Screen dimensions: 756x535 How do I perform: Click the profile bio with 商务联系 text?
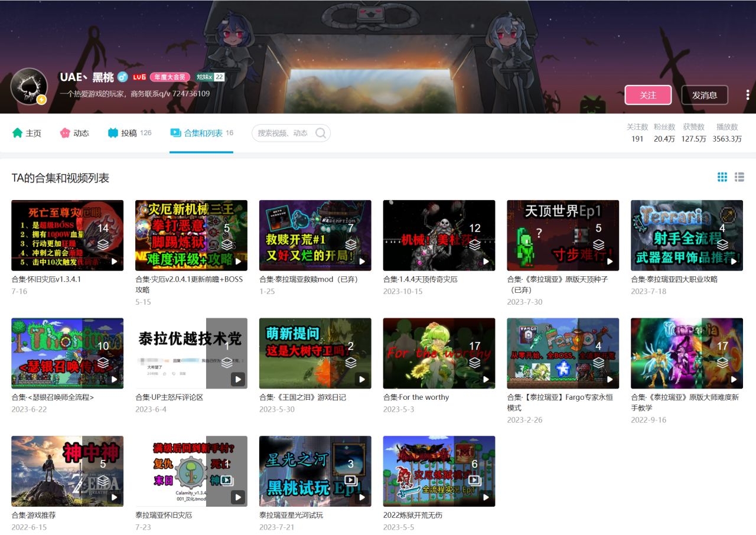point(135,93)
